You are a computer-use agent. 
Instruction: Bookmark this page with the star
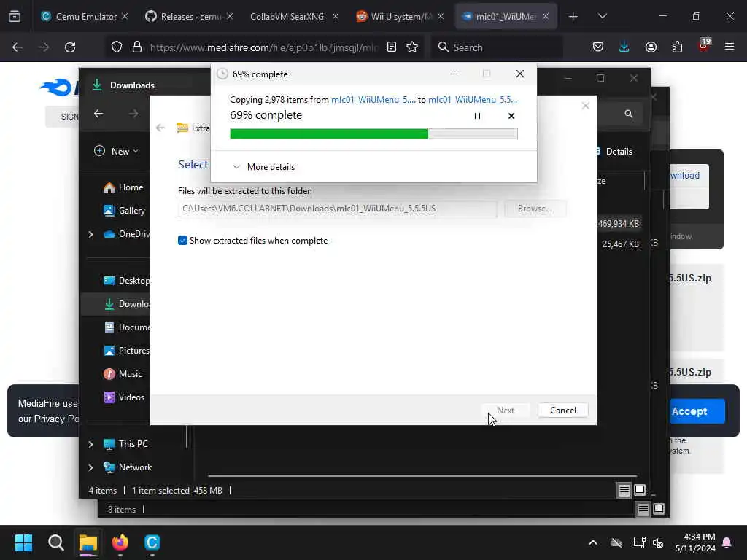click(x=412, y=47)
